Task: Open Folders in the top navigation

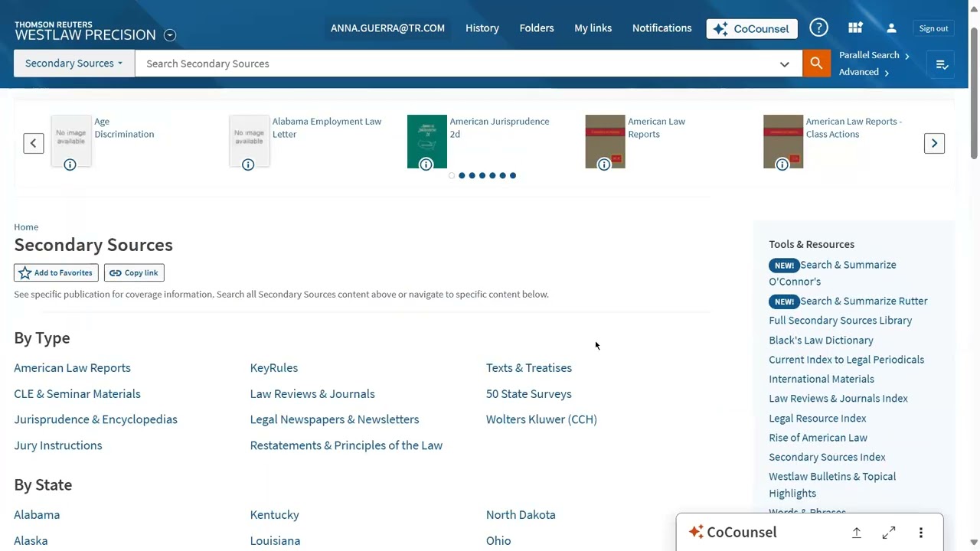Action: pyautogui.click(x=537, y=28)
